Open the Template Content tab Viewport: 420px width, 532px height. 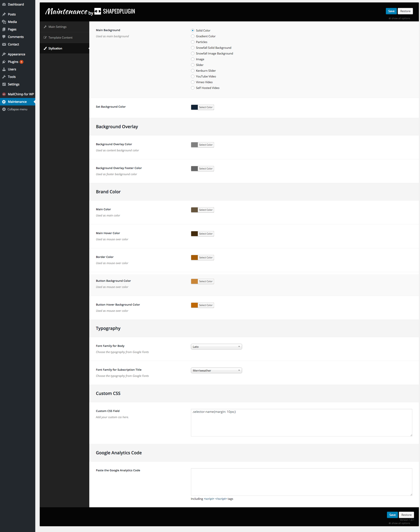tap(64, 38)
